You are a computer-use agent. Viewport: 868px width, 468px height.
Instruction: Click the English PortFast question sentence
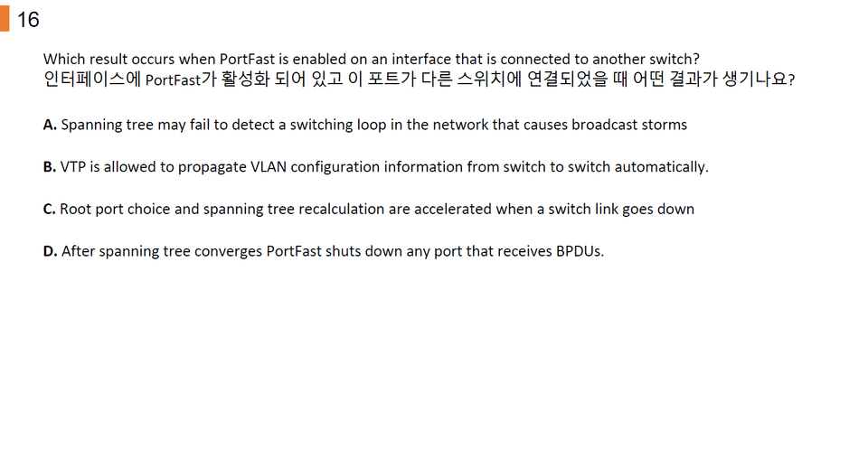pos(371,60)
